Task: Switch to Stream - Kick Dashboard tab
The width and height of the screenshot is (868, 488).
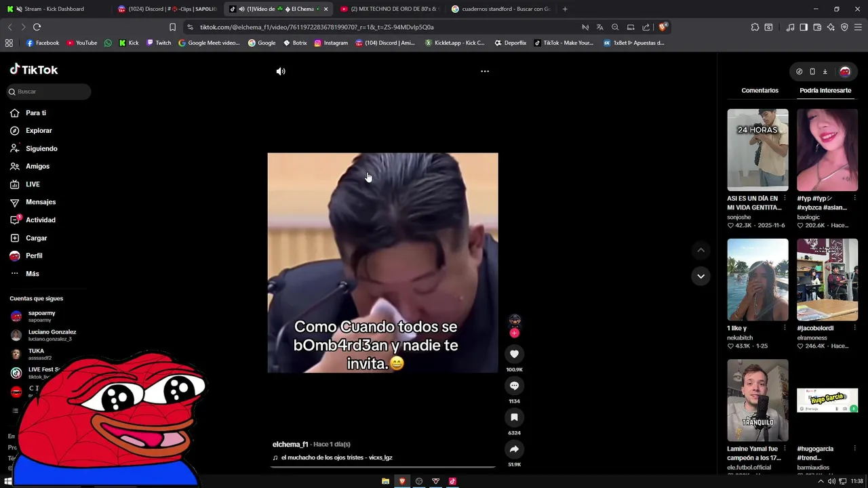Action: [54, 9]
